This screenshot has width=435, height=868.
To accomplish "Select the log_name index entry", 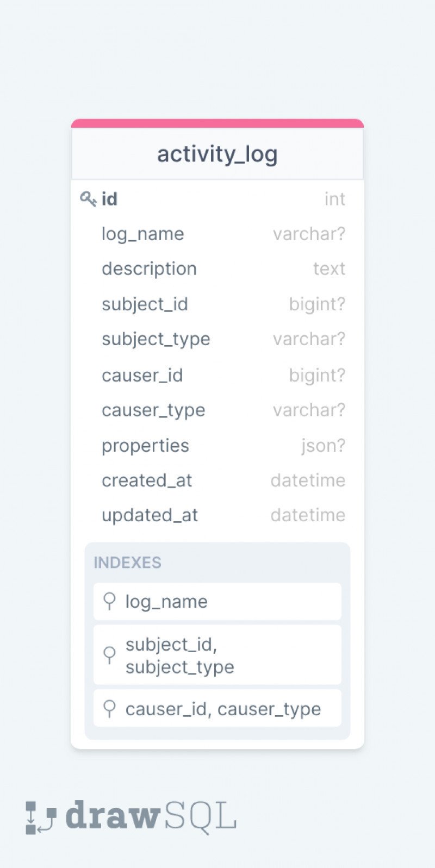I will tap(217, 601).
